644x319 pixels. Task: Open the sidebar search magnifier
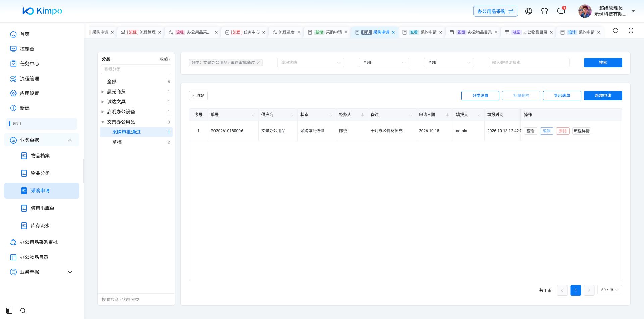point(23,311)
